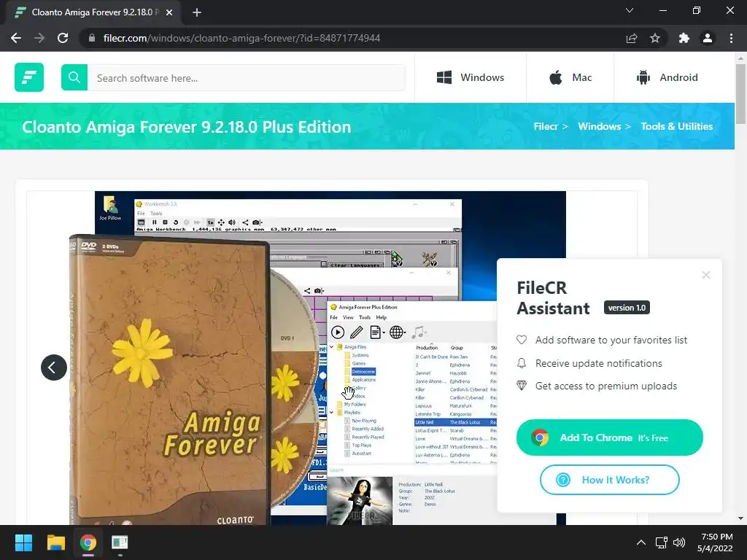Viewport: 747px width, 560px height.
Task: Click the version 1.0 badge
Action: 627,308
